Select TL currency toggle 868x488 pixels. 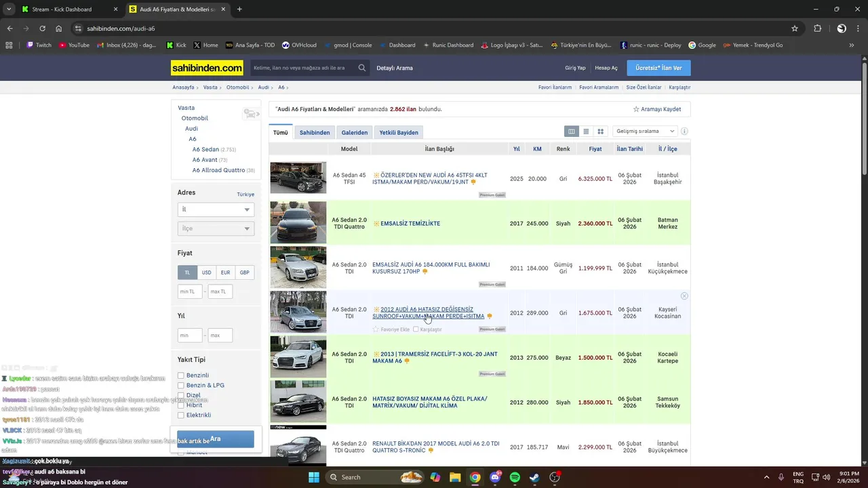click(187, 272)
